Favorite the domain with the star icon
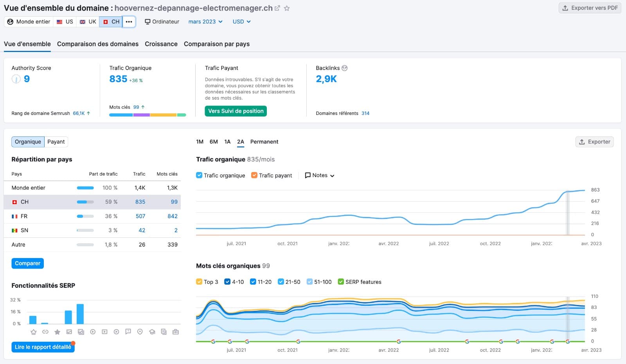This screenshot has width=626, height=364. click(287, 8)
